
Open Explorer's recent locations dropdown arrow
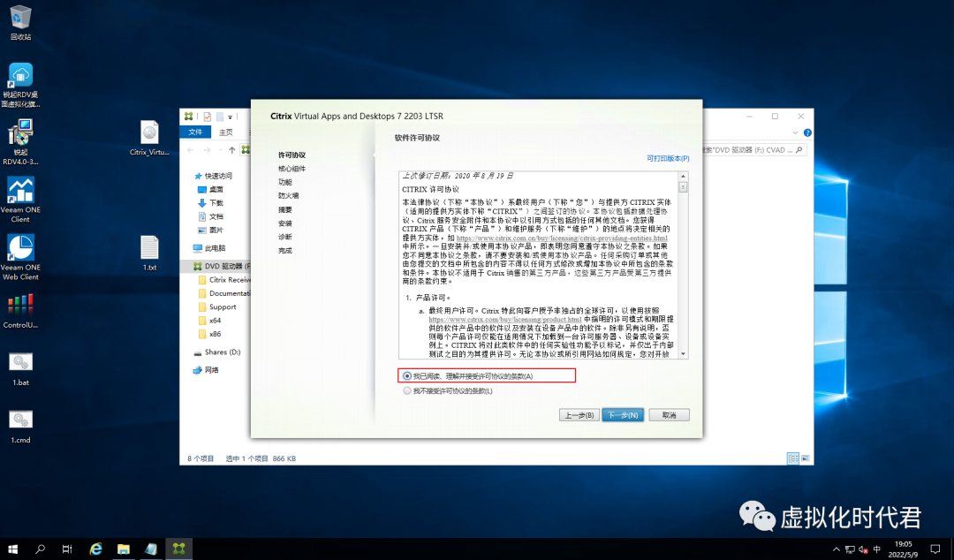pyautogui.click(x=220, y=150)
